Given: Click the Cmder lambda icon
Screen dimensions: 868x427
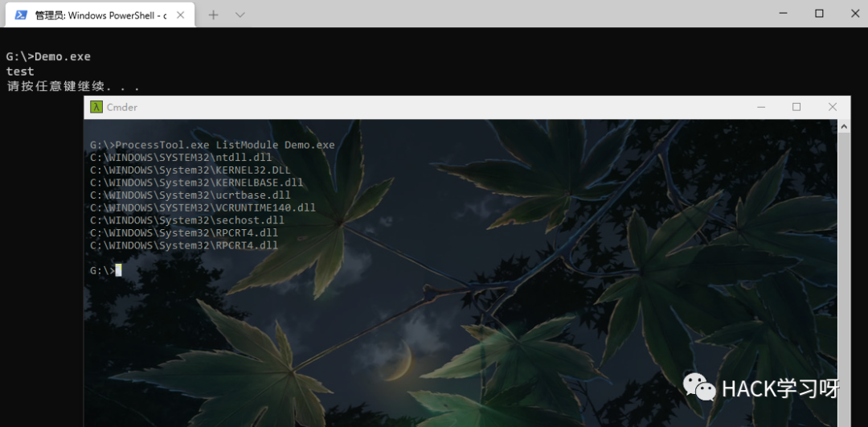Looking at the screenshot, I should pyautogui.click(x=96, y=107).
